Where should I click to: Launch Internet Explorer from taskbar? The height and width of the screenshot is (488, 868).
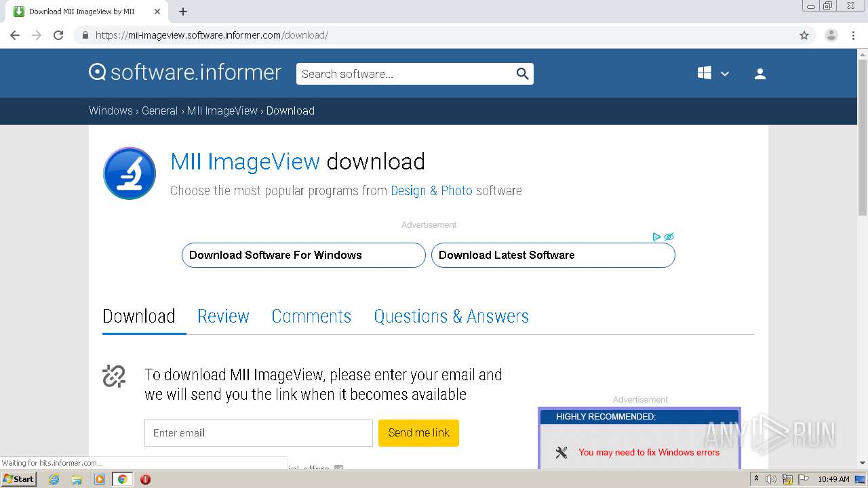coord(54,479)
